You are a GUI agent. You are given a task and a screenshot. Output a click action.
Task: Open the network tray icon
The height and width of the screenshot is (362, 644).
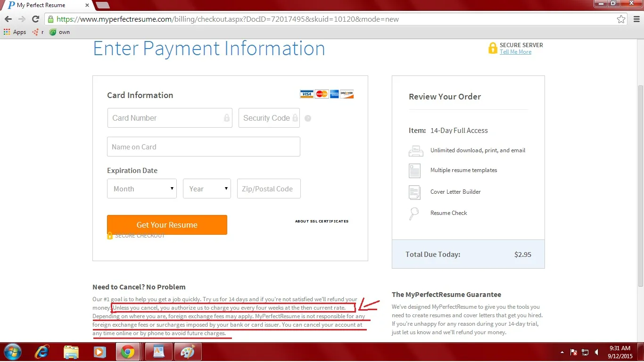(585, 352)
